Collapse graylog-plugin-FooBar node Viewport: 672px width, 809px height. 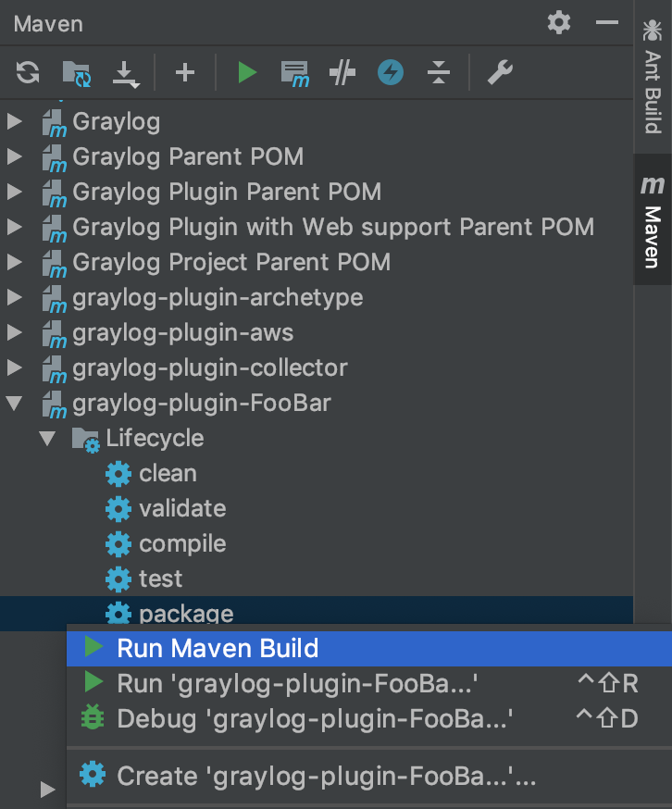coord(15,403)
